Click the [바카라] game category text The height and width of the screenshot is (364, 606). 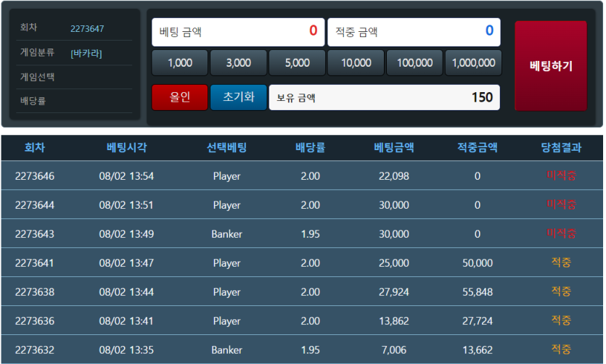tap(86, 53)
